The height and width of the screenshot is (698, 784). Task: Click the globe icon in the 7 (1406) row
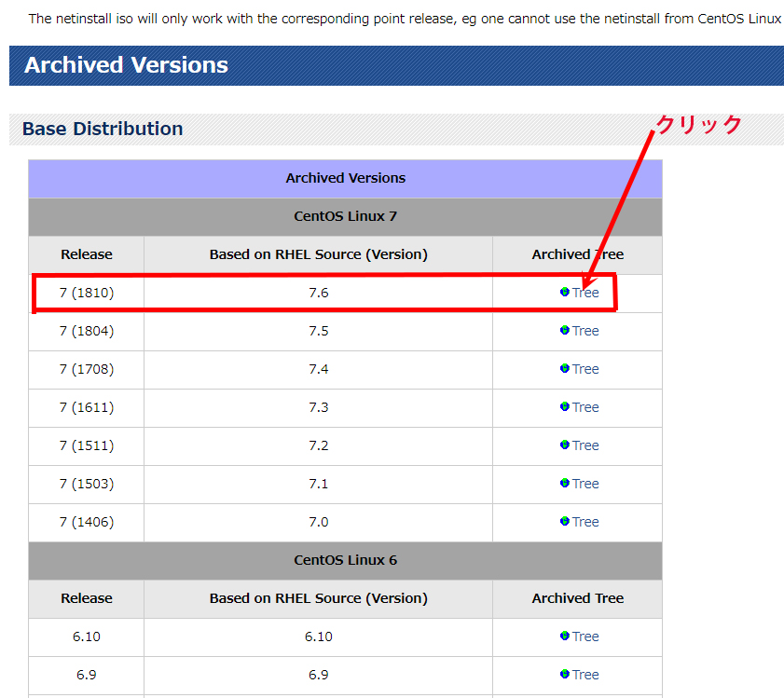tap(565, 521)
